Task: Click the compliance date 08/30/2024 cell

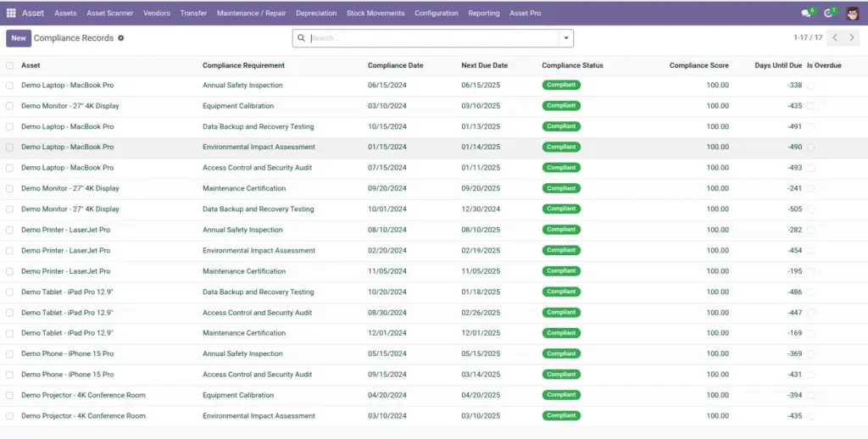Action: pos(387,313)
